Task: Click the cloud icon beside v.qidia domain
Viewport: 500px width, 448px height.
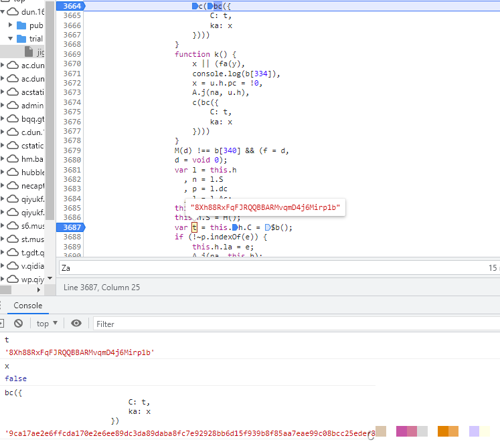Action: (13, 265)
